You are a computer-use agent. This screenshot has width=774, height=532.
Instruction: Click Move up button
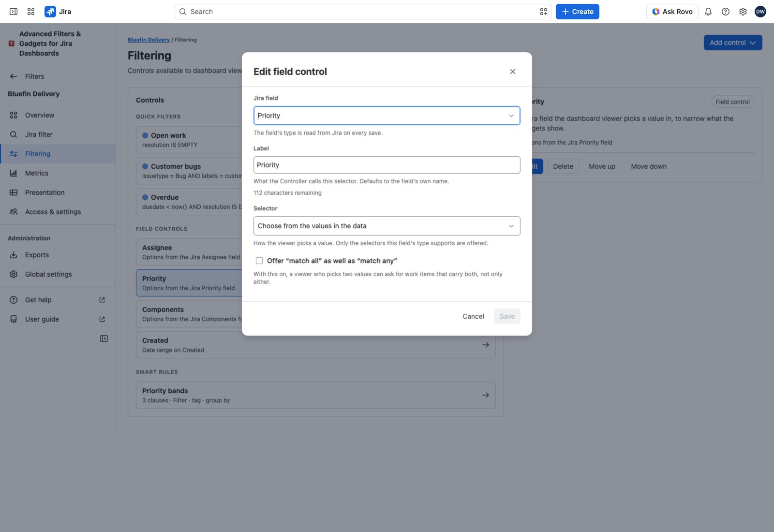[602, 166]
